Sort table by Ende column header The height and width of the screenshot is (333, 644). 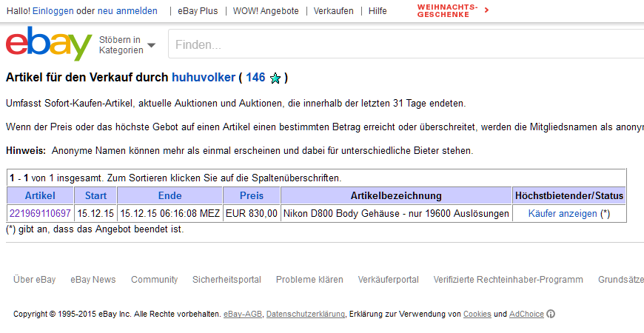(170, 196)
